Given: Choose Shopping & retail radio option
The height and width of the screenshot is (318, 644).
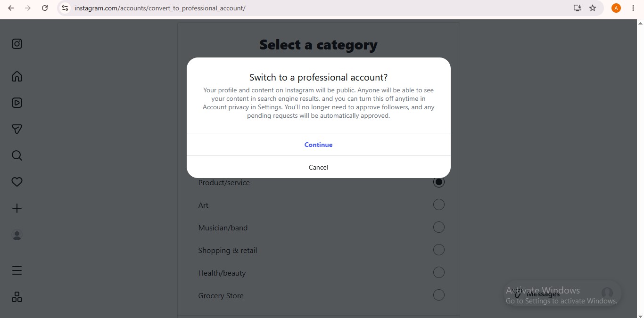Looking at the screenshot, I should coord(438,250).
